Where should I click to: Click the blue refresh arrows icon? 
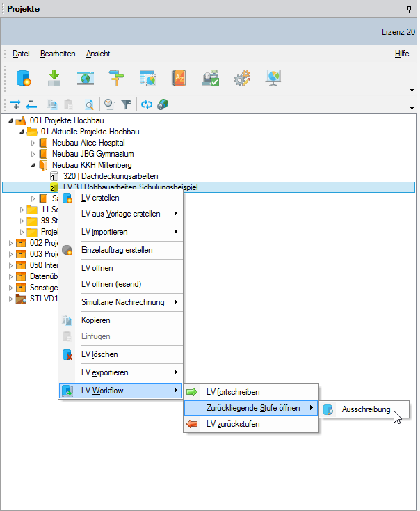(x=147, y=104)
